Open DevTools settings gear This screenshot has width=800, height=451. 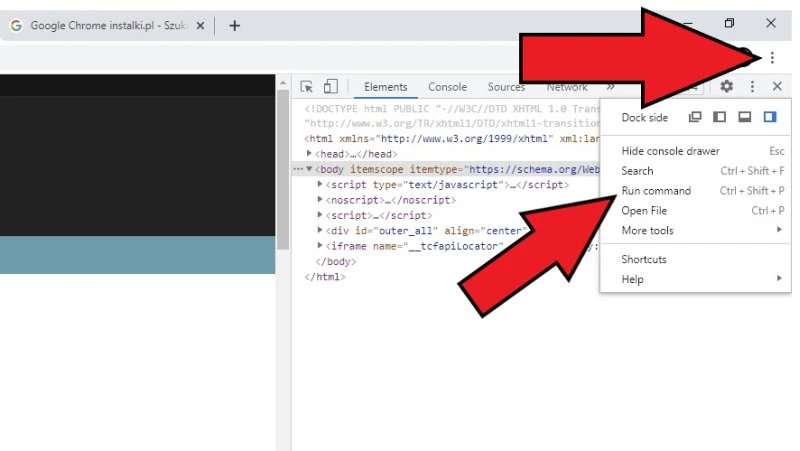pos(727,86)
